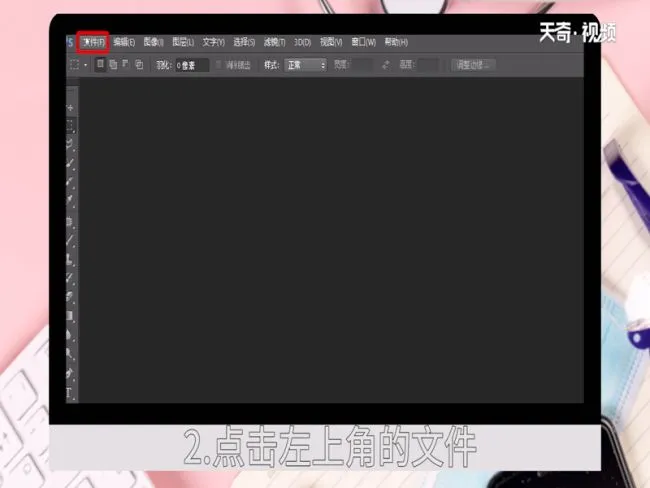The height and width of the screenshot is (488, 650).
Task: Open the 文件(F) menu
Action: [93, 42]
